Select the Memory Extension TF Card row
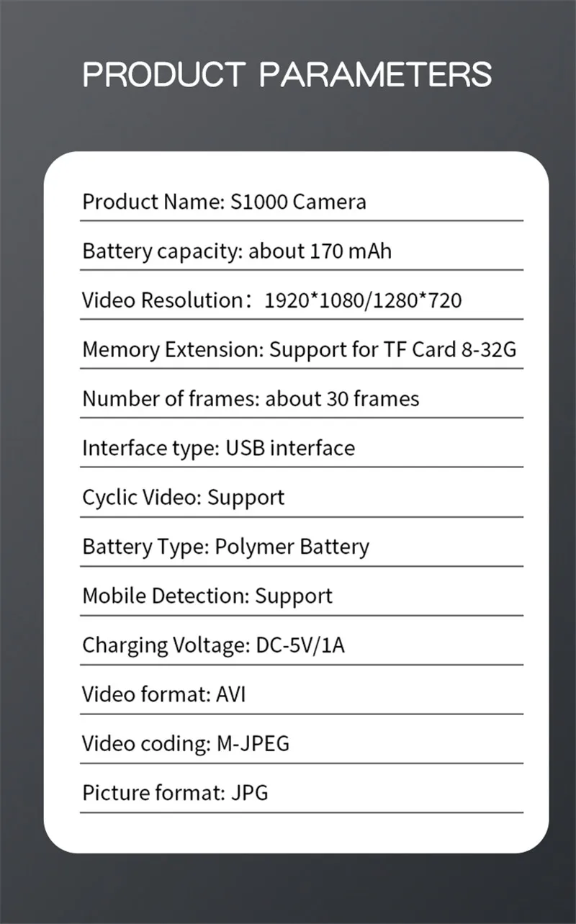This screenshot has width=576, height=924. click(299, 350)
